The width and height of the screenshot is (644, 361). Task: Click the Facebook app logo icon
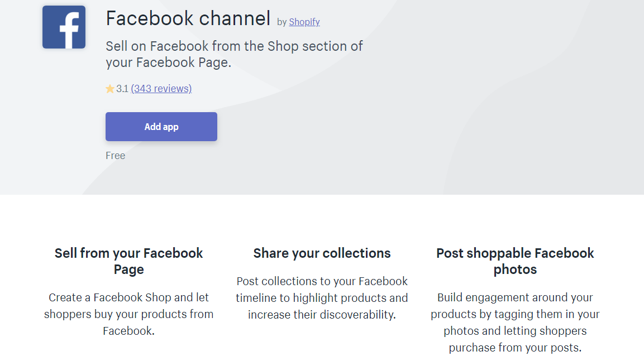64,27
